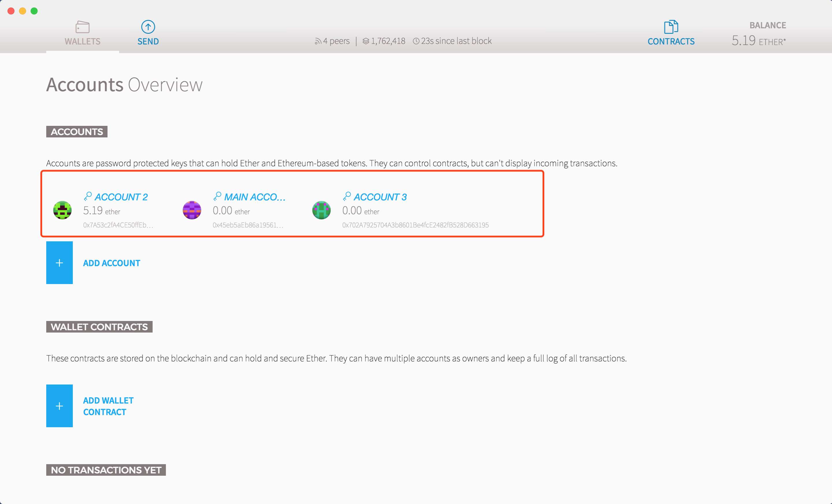Open the Account 2 link
832x504 pixels.
(121, 197)
